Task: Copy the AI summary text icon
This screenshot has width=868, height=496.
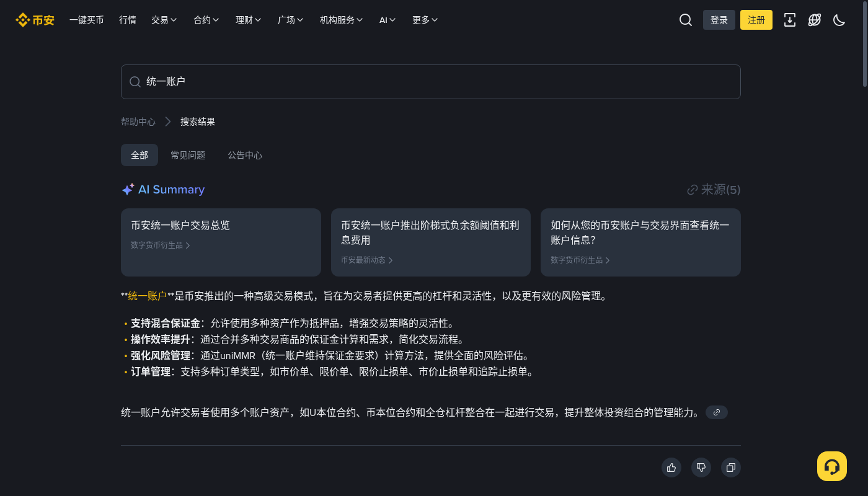Action: 731,467
